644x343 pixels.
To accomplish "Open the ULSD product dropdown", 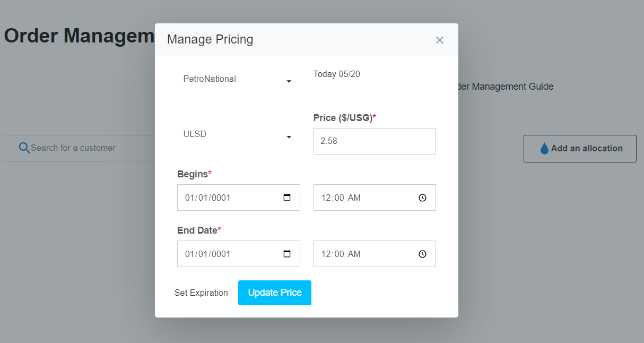I will tap(239, 134).
